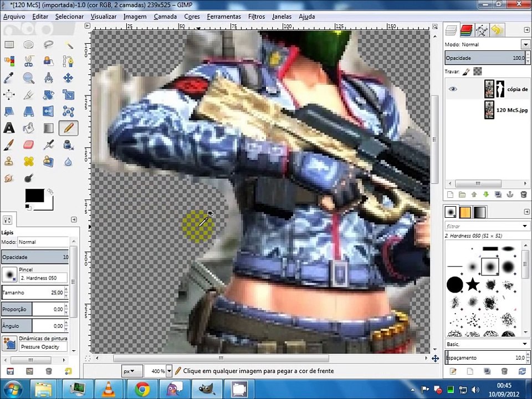Open the layer Modo: Normal dropdown
Screen dimensions: 532x399
coord(525,44)
